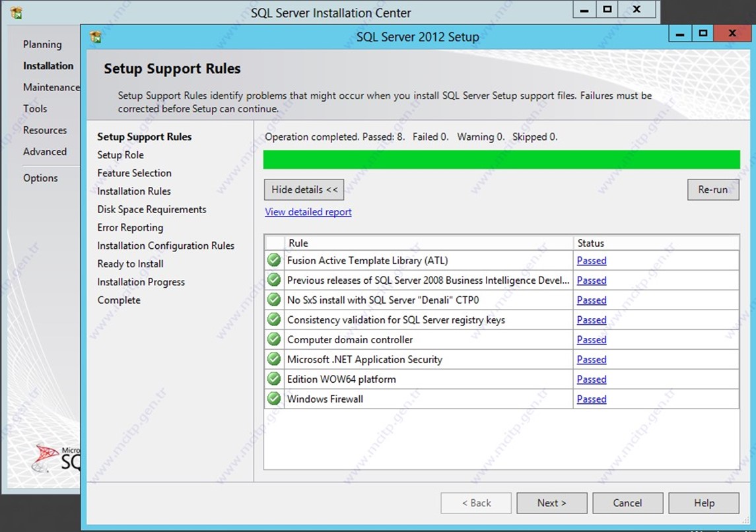
Task: Maximize the SQL Server Installation Center window
Action: [x=607, y=9]
